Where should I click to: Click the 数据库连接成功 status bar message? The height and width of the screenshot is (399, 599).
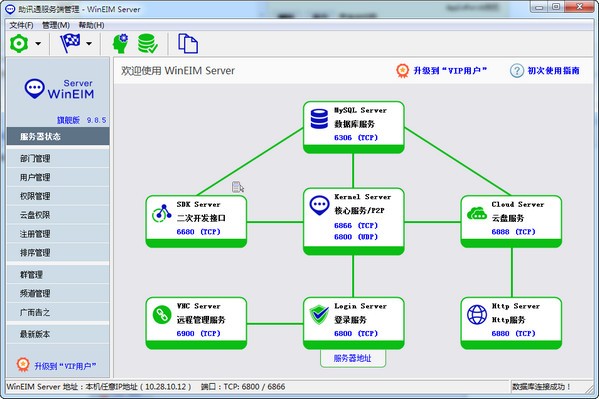click(x=541, y=386)
